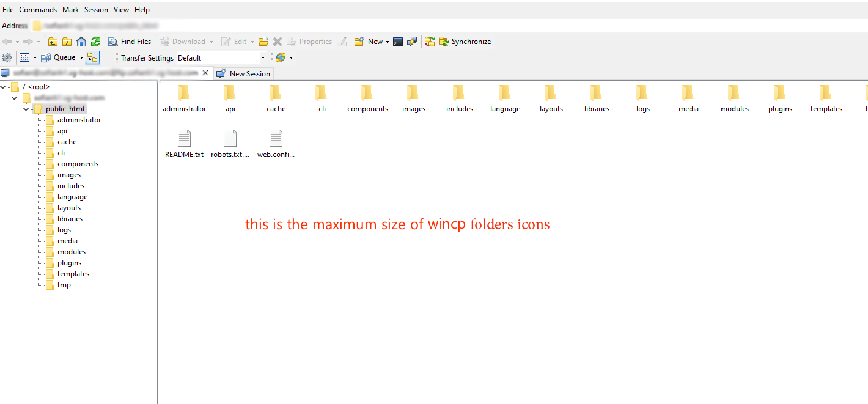Toggle the remote directory tree panel
The width and height of the screenshot is (868, 404).
pos(92,57)
